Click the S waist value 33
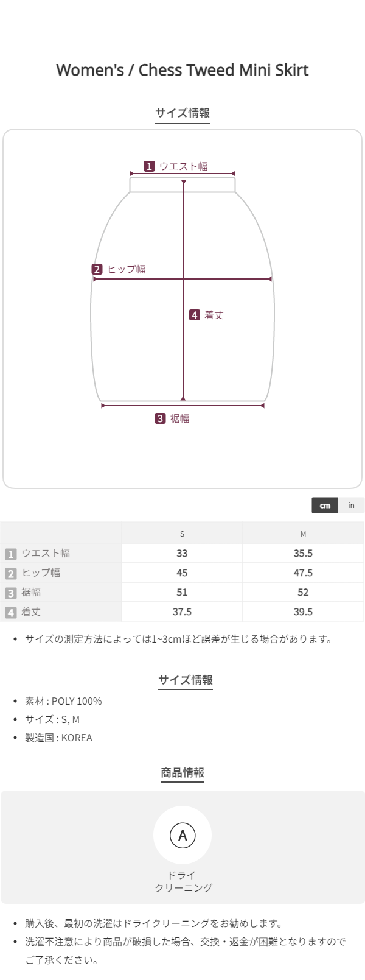The image size is (365, 980). click(x=182, y=554)
